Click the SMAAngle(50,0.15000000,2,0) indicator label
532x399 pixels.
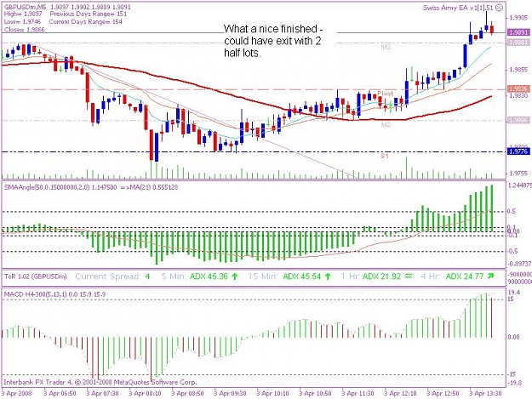click(x=47, y=187)
